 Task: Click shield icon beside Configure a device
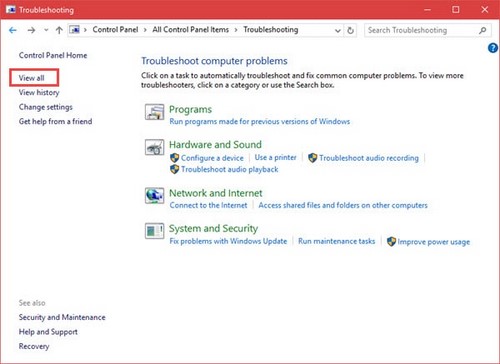click(x=175, y=158)
